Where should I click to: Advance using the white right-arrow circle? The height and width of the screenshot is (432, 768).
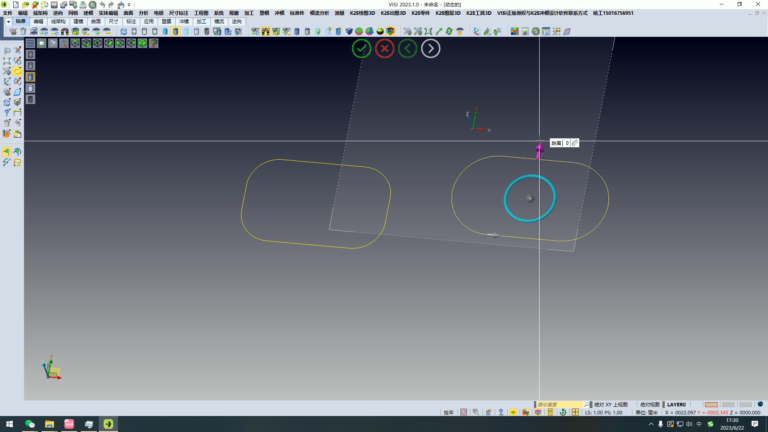[431, 48]
